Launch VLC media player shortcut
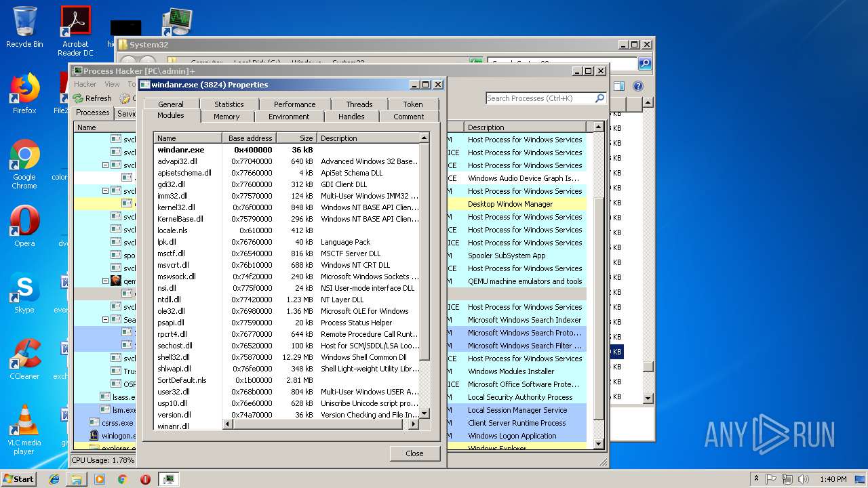The height and width of the screenshot is (488, 868). pos(24,430)
